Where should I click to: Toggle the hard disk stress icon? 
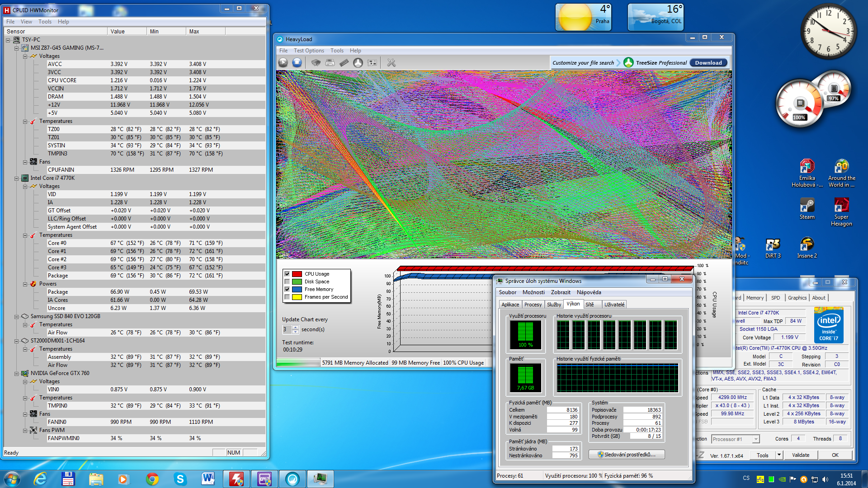(330, 63)
